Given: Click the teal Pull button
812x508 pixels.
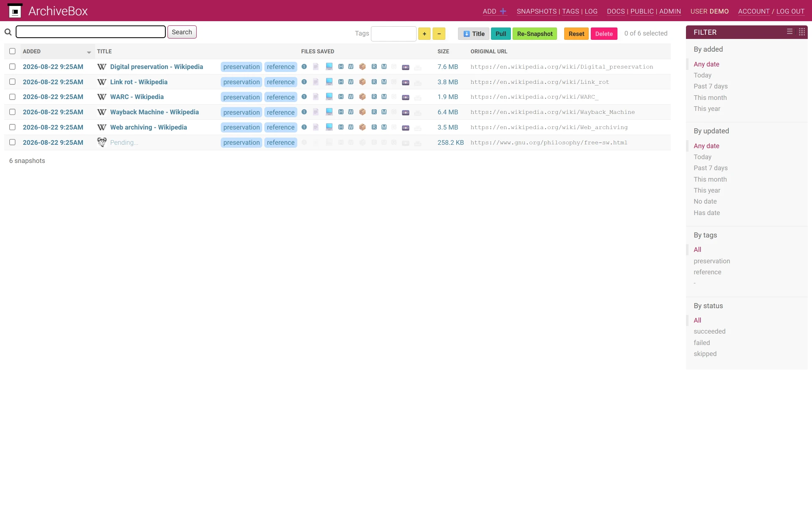Looking at the screenshot, I should [x=501, y=34].
